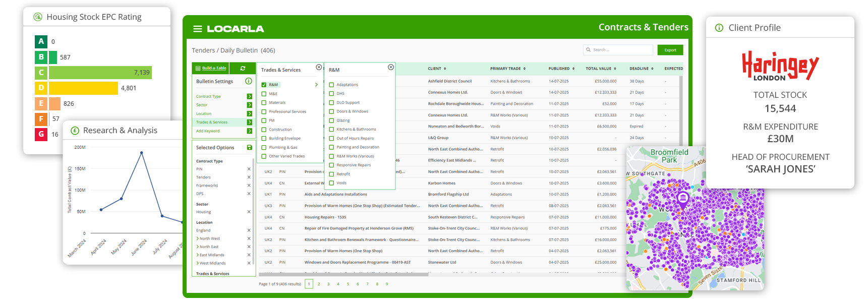Click the peak data point on the Research chart

pyautogui.click(x=142, y=152)
